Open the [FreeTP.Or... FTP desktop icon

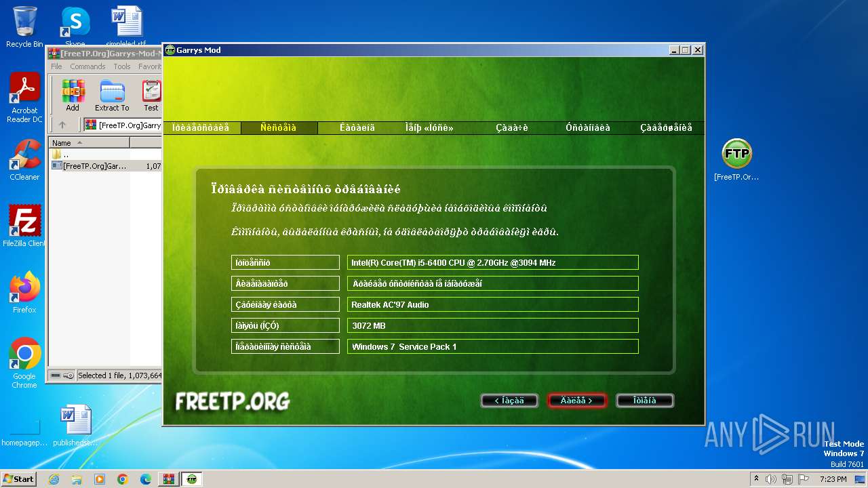pyautogui.click(x=736, y=160)
